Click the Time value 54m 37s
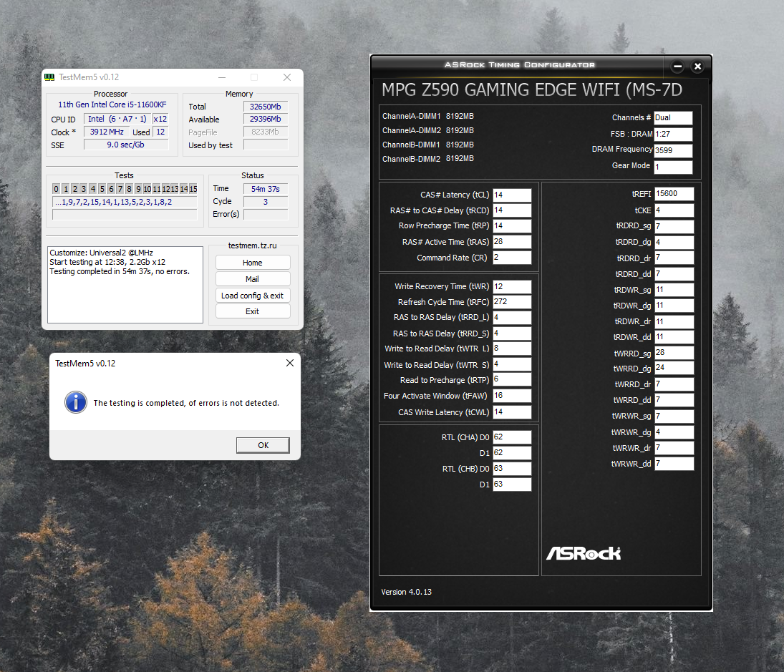784x672 pixels. click(266, 189)
